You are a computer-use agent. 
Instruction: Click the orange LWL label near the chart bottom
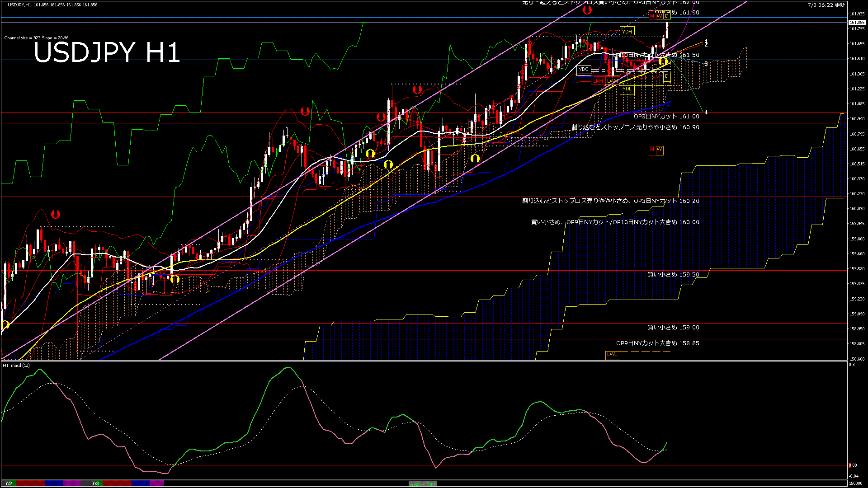[x=612, y=355]
